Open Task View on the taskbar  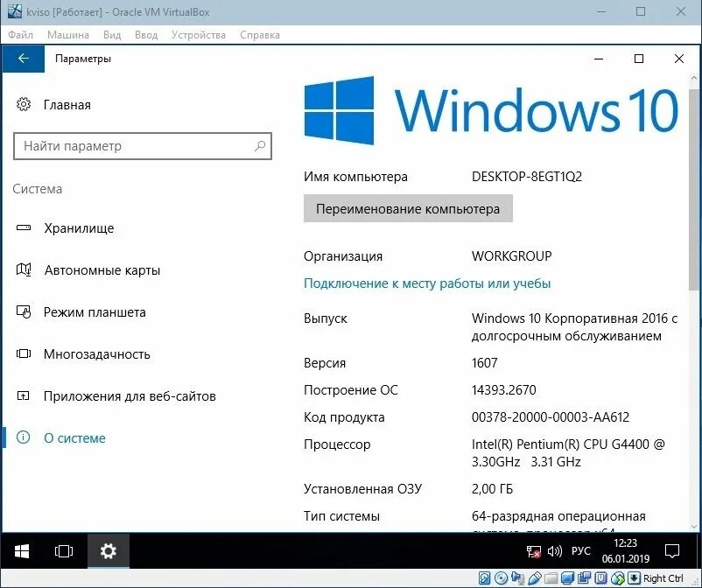click(x=64, y=551)
